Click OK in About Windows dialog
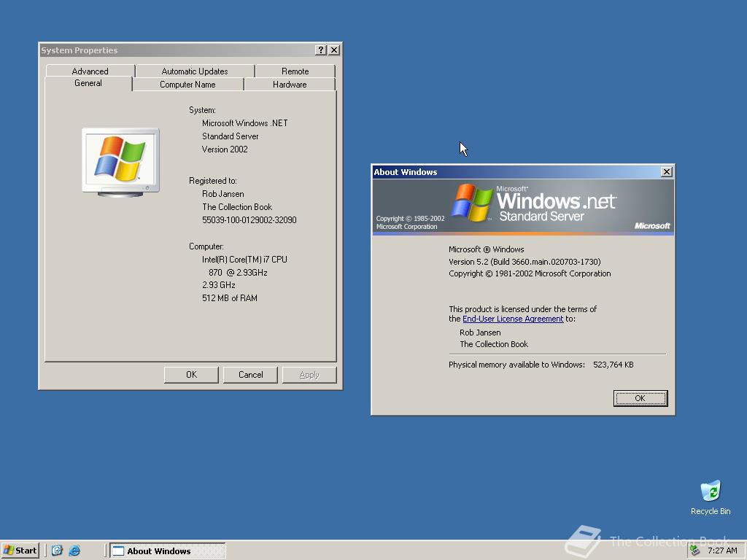The image size is (747, 560). point(640,398)
